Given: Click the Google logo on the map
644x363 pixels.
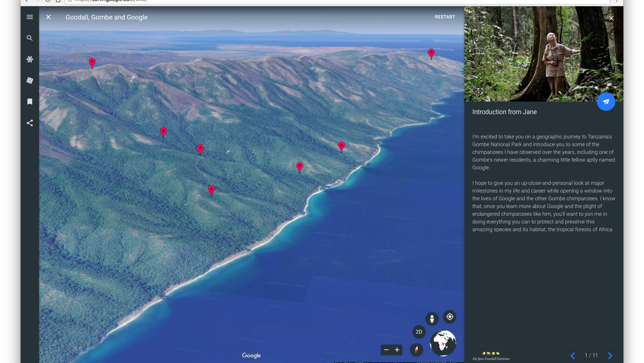Looking at the screenshot, I should 251,355.
